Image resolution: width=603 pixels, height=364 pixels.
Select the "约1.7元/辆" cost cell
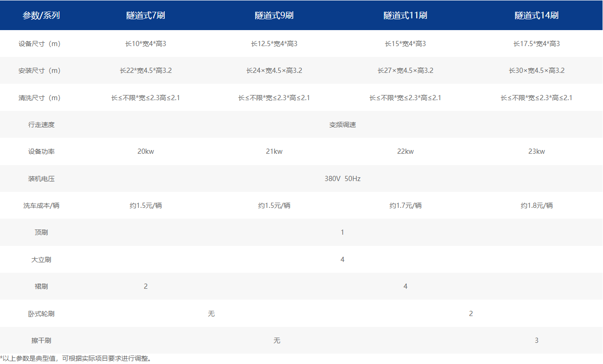[405, 206]
